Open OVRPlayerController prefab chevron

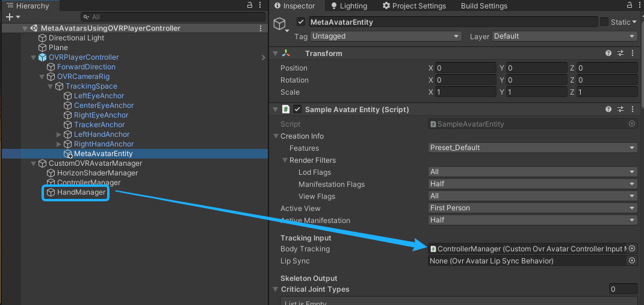click(x=263, y=57)
